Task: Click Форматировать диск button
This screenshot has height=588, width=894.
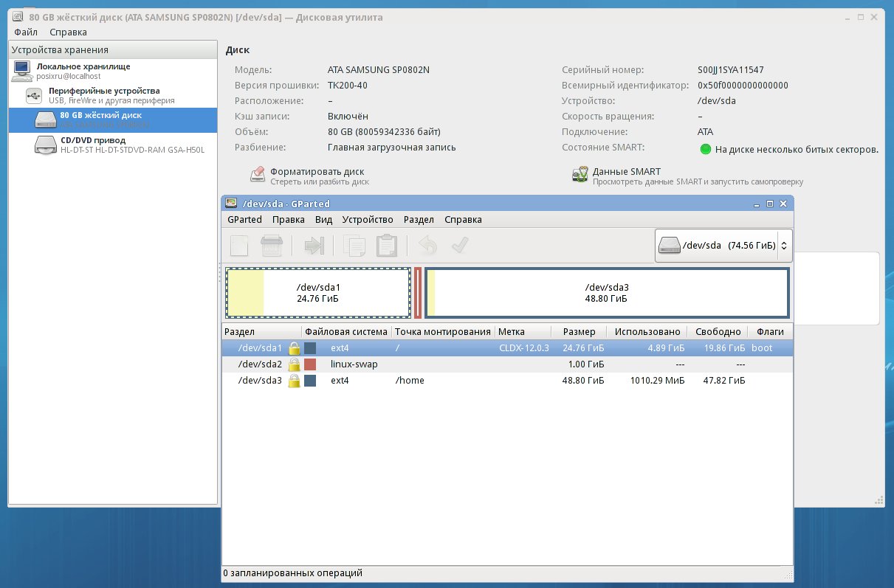Action: (309, 176)
